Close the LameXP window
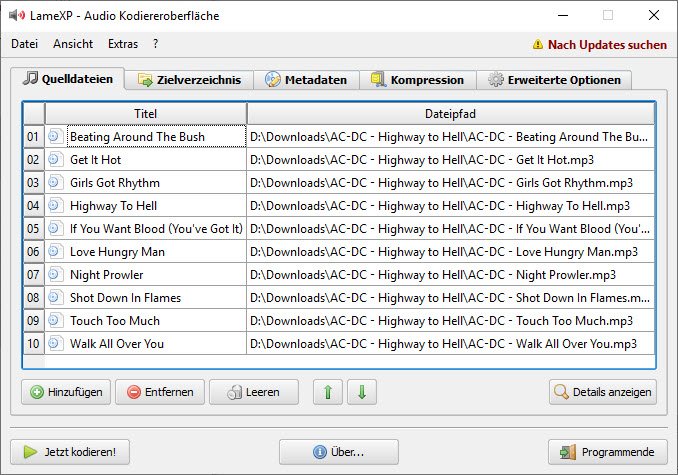Viewport: 678px width, 475px height. [x=654, y=15]
